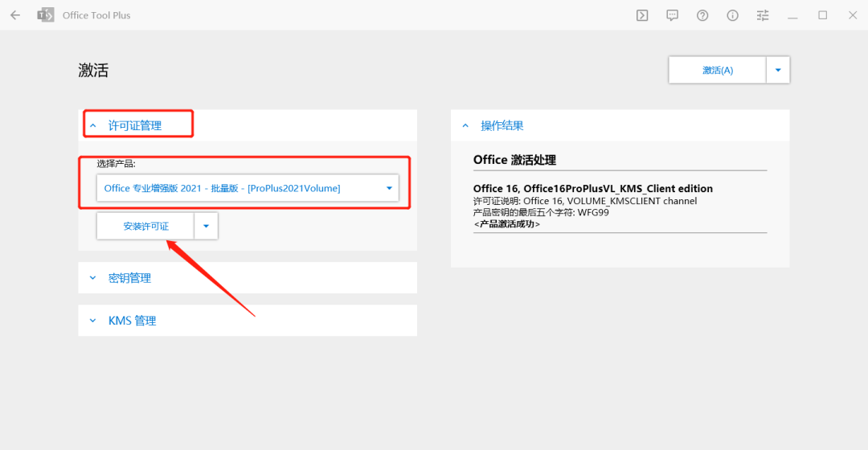Go back using the arrow icon
Viewport: 868px width, 450px height.
click(x=15, y=15)
